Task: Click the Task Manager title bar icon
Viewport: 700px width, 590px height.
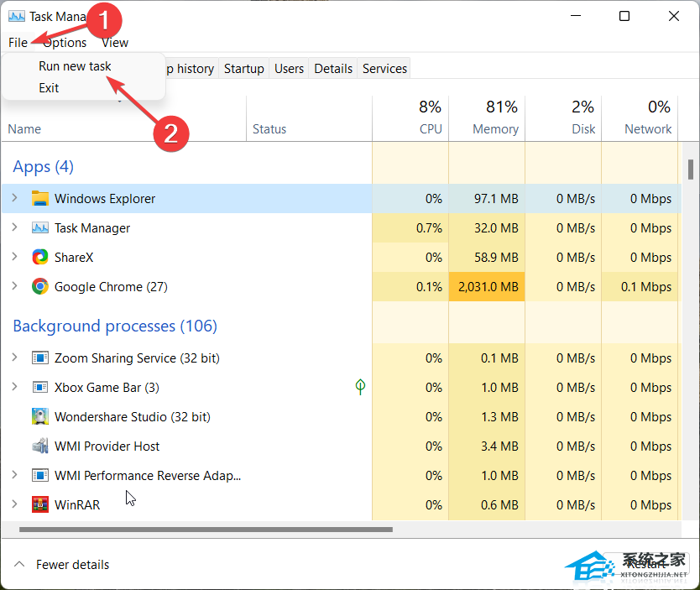Action: [x=17, y=17]
